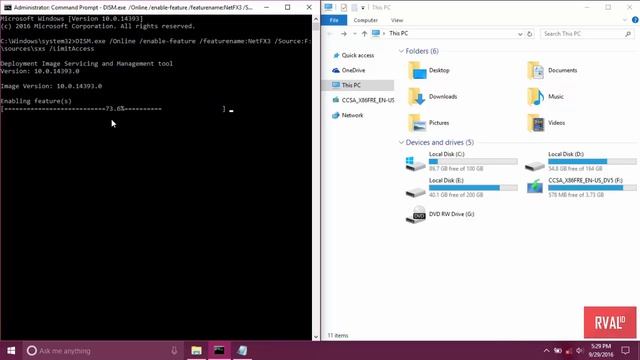Click the Properties quick access icon
Viewport: 640px width, 360px height.
tap(344, 7)
